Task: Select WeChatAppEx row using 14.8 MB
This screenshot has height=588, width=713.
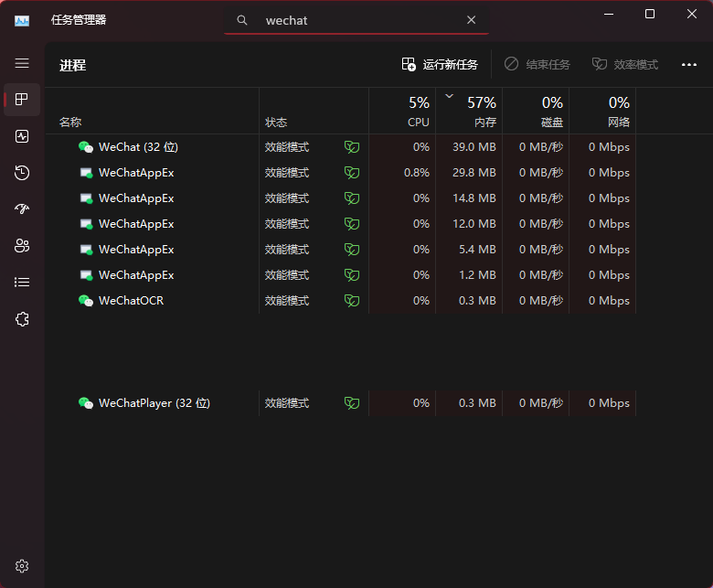Action: coord(341,198)
